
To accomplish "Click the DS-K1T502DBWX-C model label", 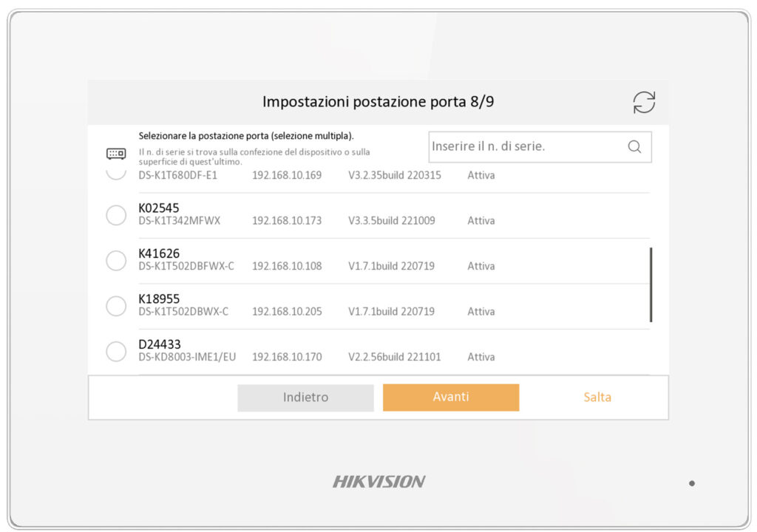I will pyautogui.click(x=183, y=312).
